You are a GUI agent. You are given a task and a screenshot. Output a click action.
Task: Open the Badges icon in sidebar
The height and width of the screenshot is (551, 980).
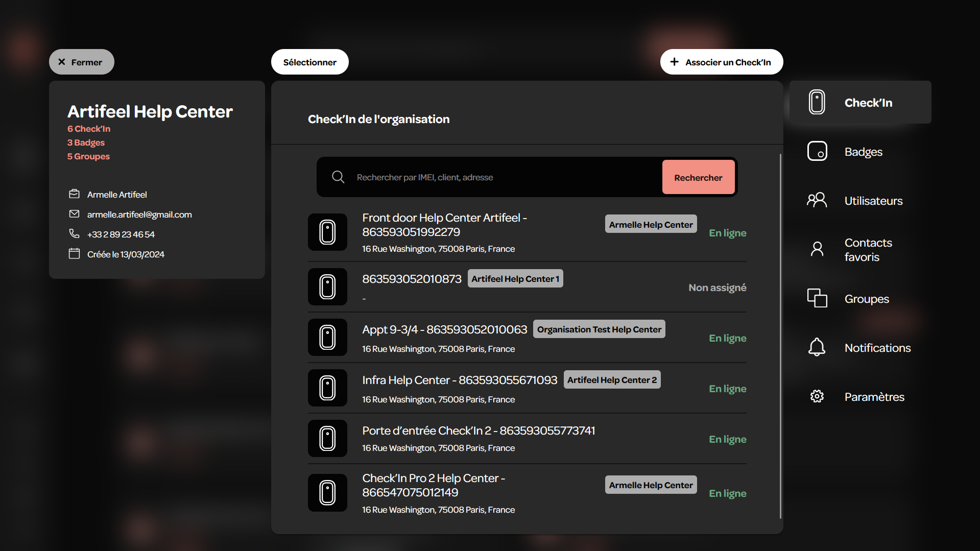(817, 151)
